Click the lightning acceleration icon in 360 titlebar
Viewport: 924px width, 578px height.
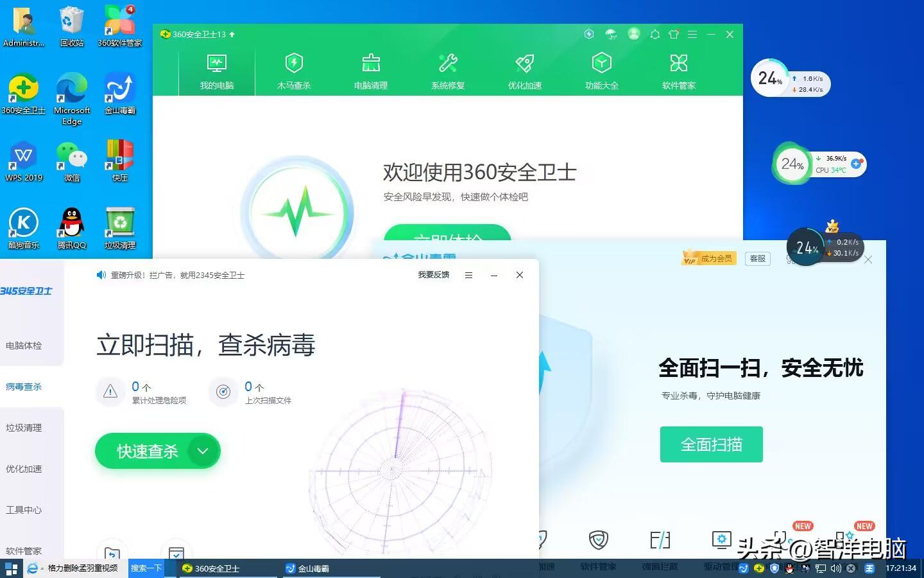(589, 34)
